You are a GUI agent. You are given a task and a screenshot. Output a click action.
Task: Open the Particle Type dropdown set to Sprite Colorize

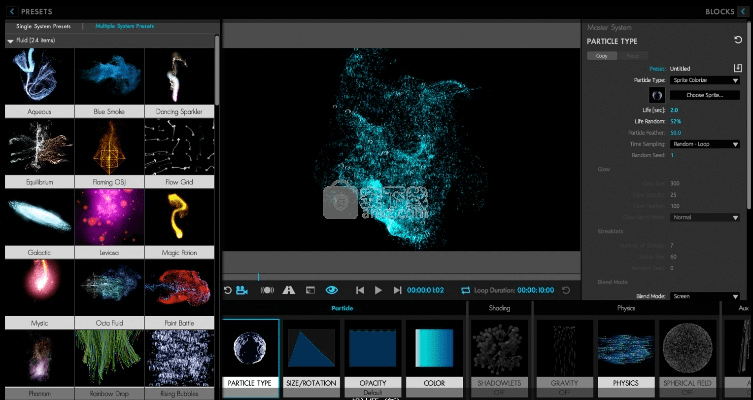705,80
